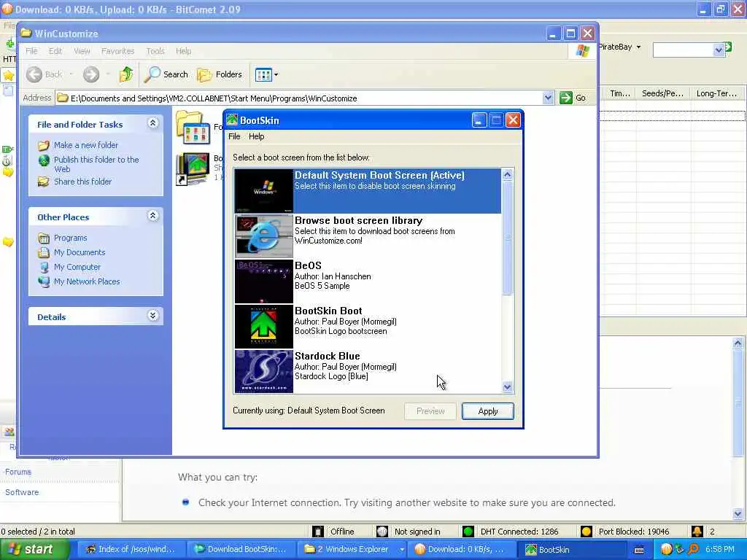This screenshot has height=560, width=747.
Task: Pick the BootSkin Boot logo thumbnail
Action: (264, 326)
